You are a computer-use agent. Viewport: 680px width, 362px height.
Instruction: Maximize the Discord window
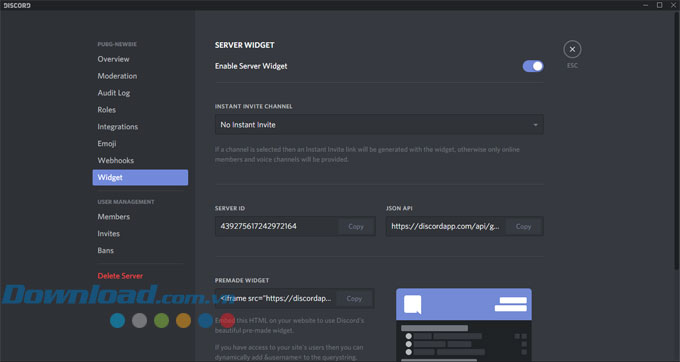coord(659,5)
